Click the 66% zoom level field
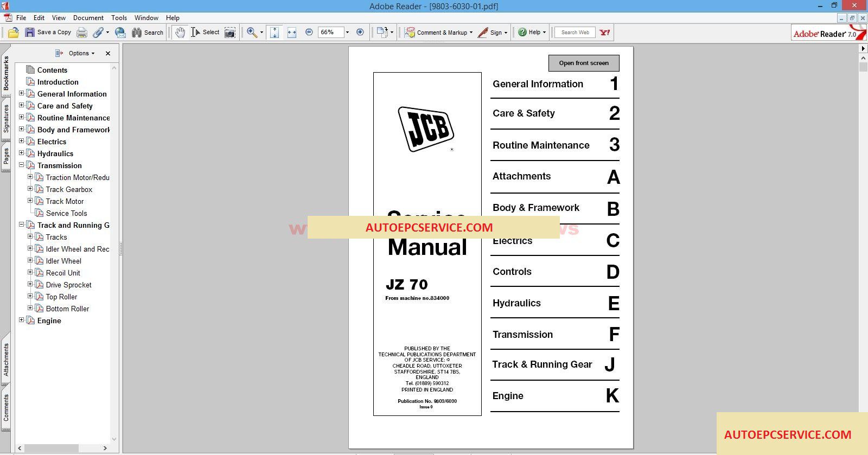 (331, 32)
